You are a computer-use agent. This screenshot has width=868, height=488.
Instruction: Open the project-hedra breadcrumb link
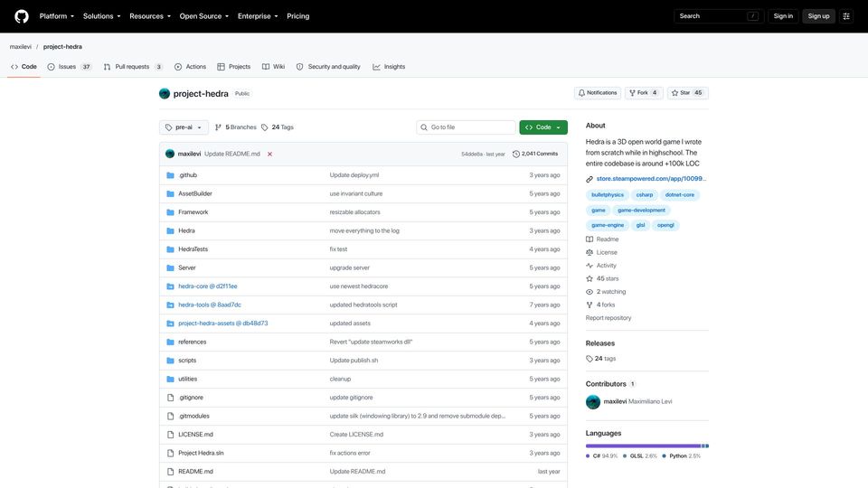click(62, 46)
